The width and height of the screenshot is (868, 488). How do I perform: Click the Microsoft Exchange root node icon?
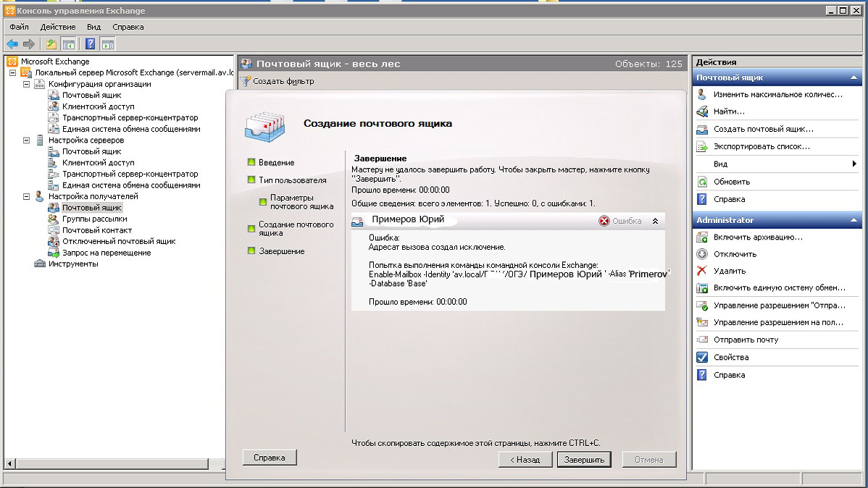pos(12,62)
